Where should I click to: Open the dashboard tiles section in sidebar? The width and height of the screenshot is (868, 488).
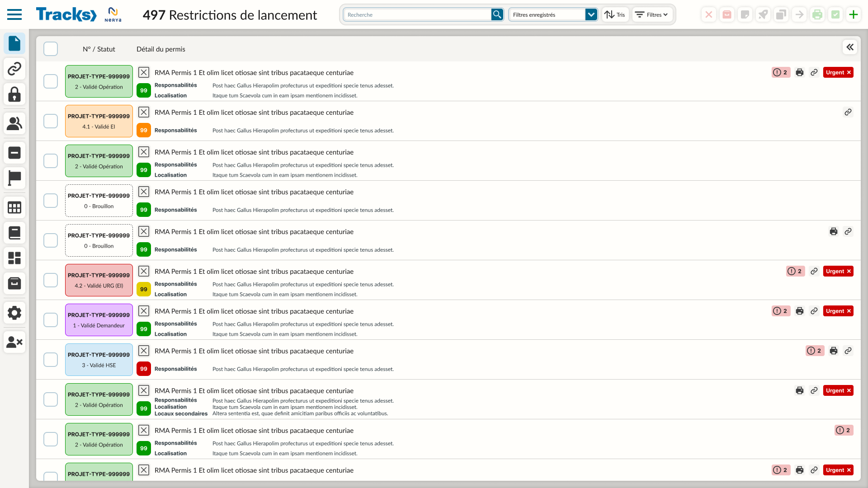[14, 258]
